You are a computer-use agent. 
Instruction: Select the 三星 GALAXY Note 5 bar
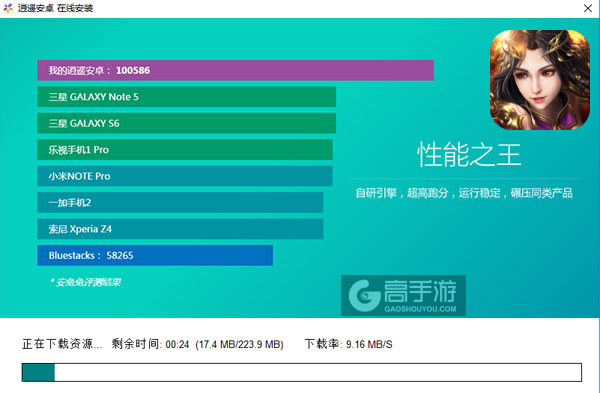(x=187, y=97)
